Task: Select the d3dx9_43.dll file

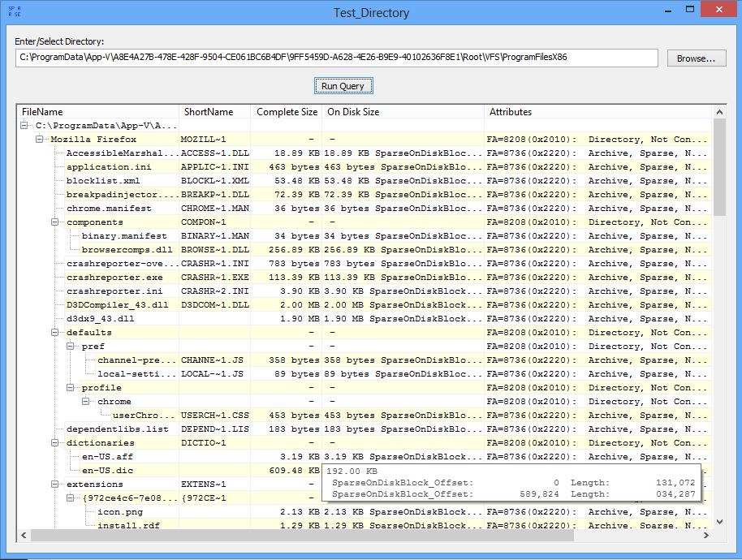Action: (x=101, y=318)
